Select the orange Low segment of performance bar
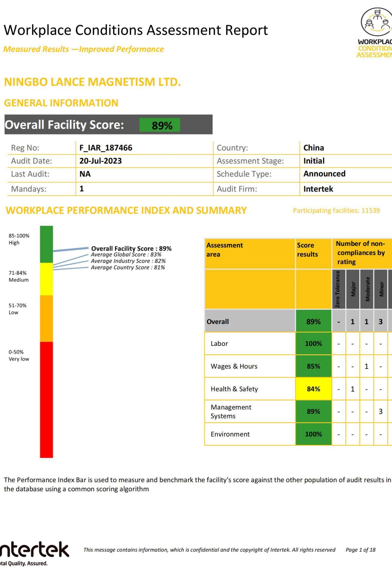Image resolution: width=392 pixels, height=588 pixels. [x=46, y=318]
